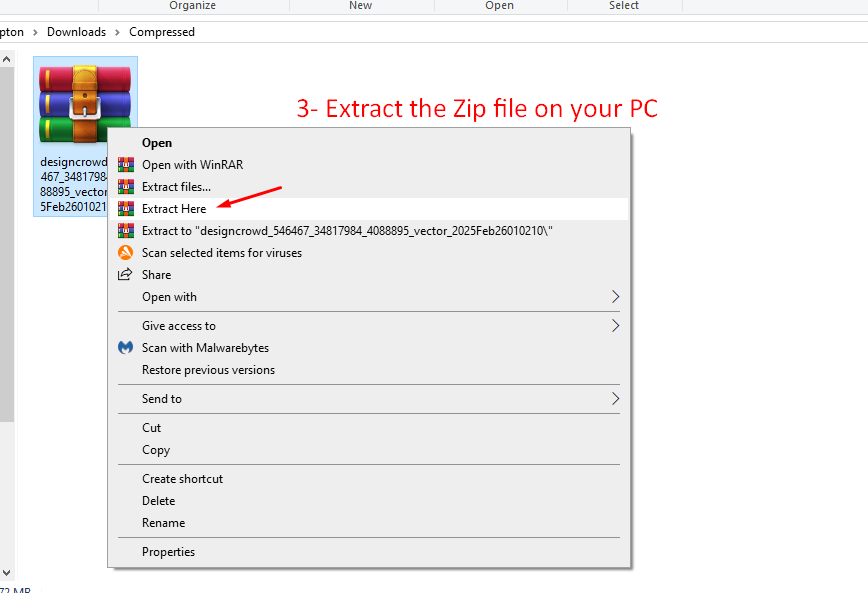Screen dimensions: 868x593
Task: Delete the selected archive via menu
Action: [158, 501]
